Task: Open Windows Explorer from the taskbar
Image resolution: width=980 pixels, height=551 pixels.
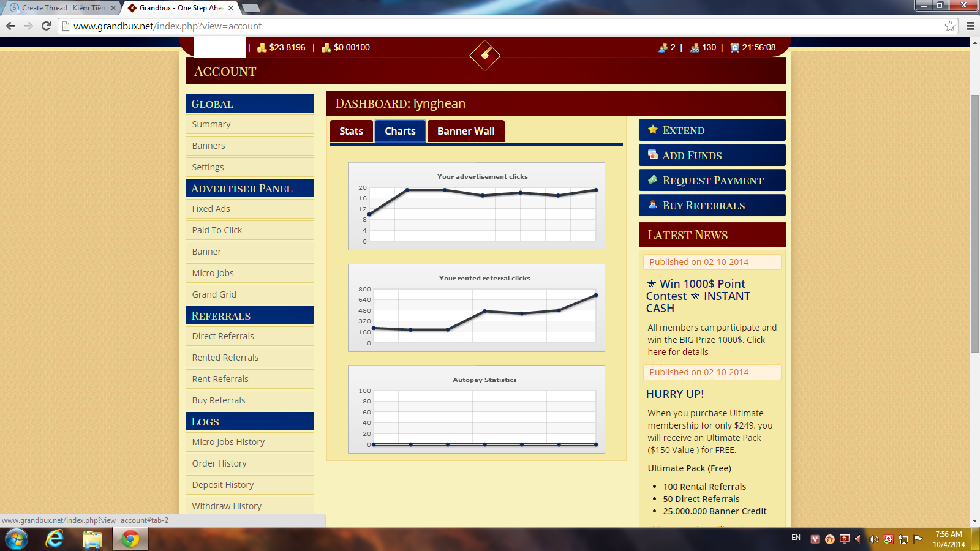Action: pos(92,539)
